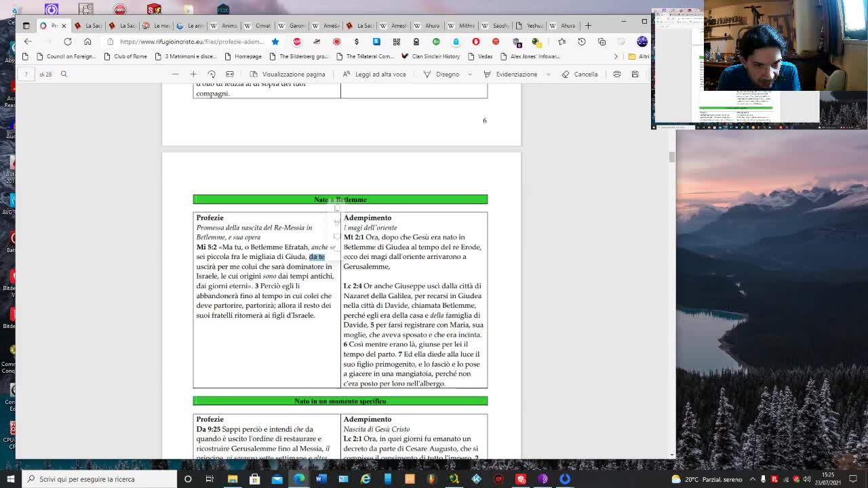Switch to the Yeshua tab
868x488 pixels.
(x=530, y=26)
